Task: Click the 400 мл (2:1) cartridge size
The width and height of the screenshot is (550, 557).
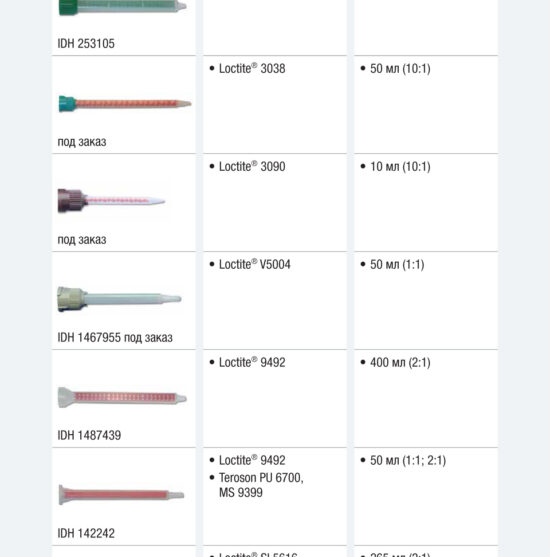Action: [400, 363]
